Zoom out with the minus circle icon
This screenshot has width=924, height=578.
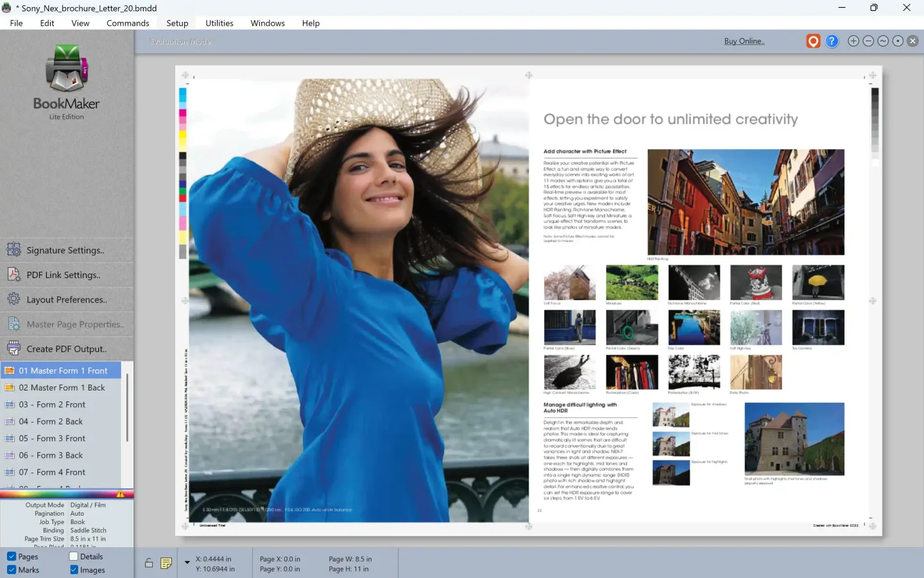[x=868, y=41]
